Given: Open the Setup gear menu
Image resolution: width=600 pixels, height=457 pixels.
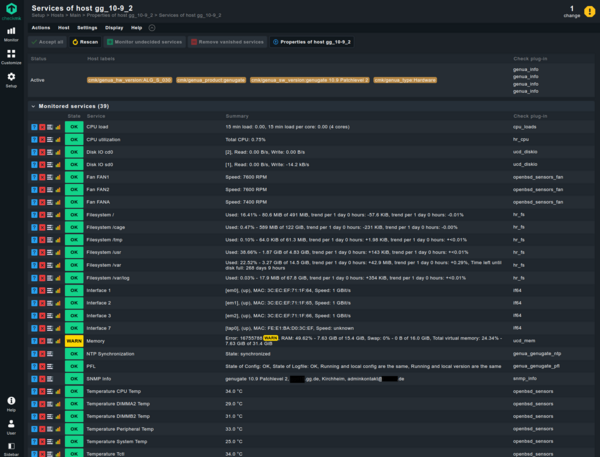Looking at the screenshot, I should point(11,79).
